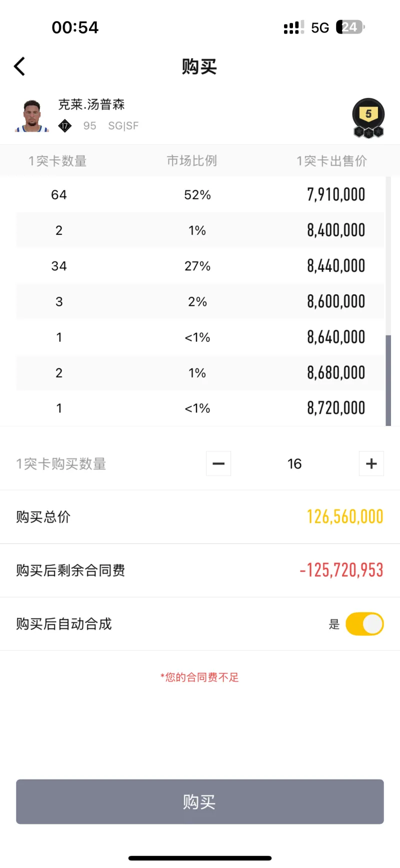The image size is (400, 868).
Task: Select the 8,720,000 price row
Action: click(x=200, y=408)
